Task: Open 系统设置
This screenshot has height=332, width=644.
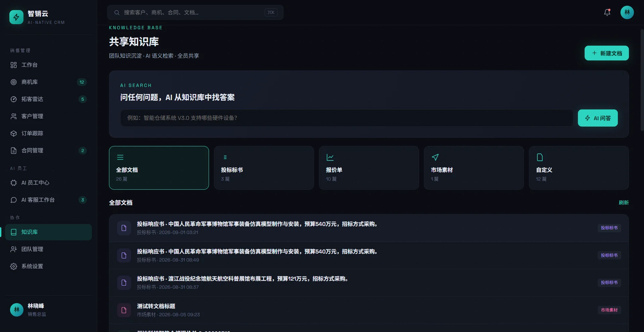Action: pyautogui.click(x=48, y=266)
